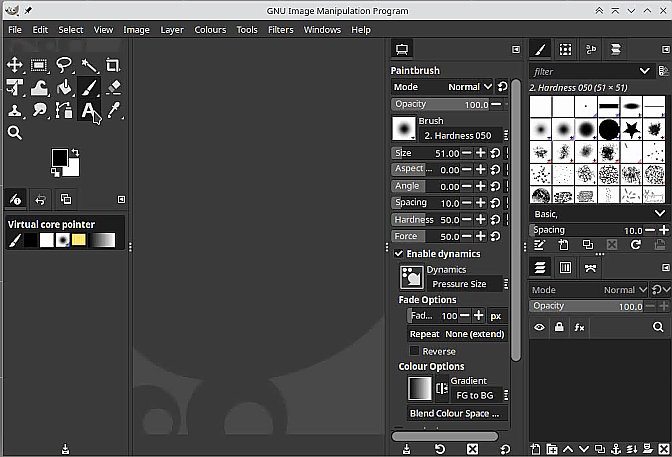Open the Colours menu
Viewport: 672px width, 457px height.
tap(210, 30)
